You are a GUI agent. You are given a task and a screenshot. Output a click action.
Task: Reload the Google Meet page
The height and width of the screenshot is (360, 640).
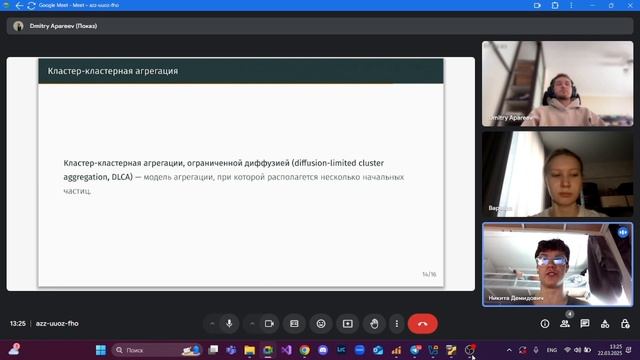pos(31,5)
